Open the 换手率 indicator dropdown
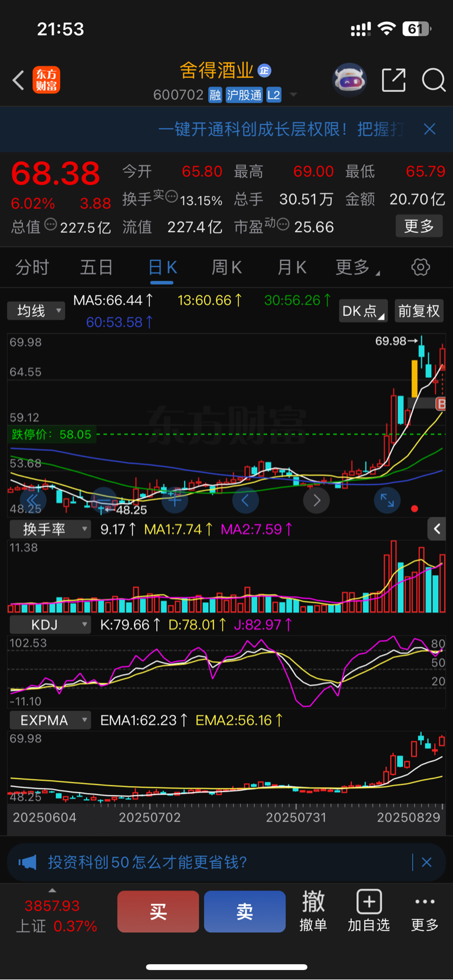Viewport: 453px width, 980px height. click(x=50, y=529)
